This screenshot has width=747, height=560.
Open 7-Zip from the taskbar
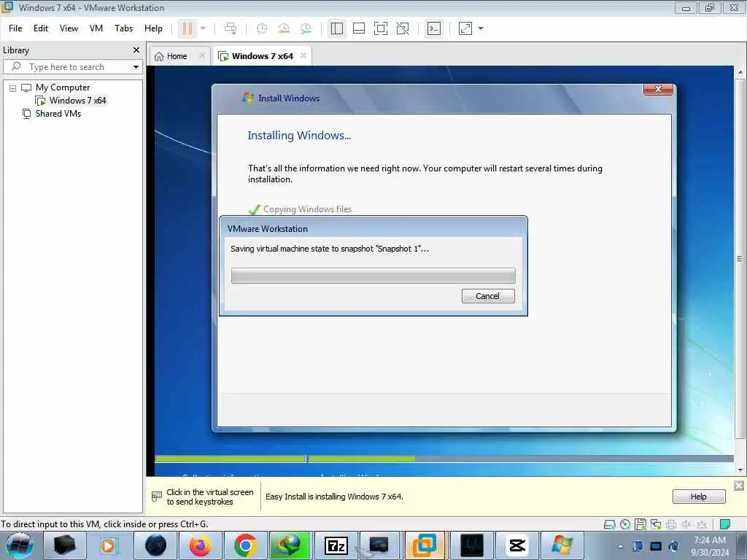coord(336,545)
